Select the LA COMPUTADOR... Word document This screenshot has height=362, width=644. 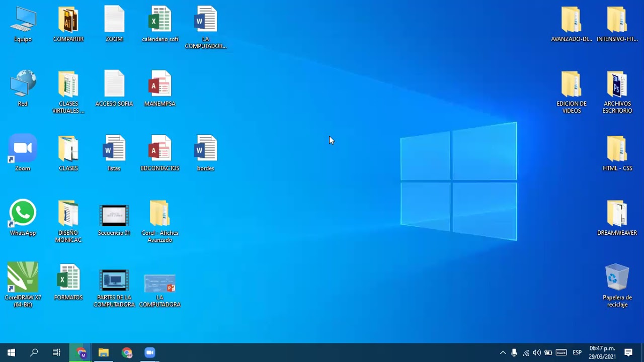pyautogui.click(x=206, y=27)
